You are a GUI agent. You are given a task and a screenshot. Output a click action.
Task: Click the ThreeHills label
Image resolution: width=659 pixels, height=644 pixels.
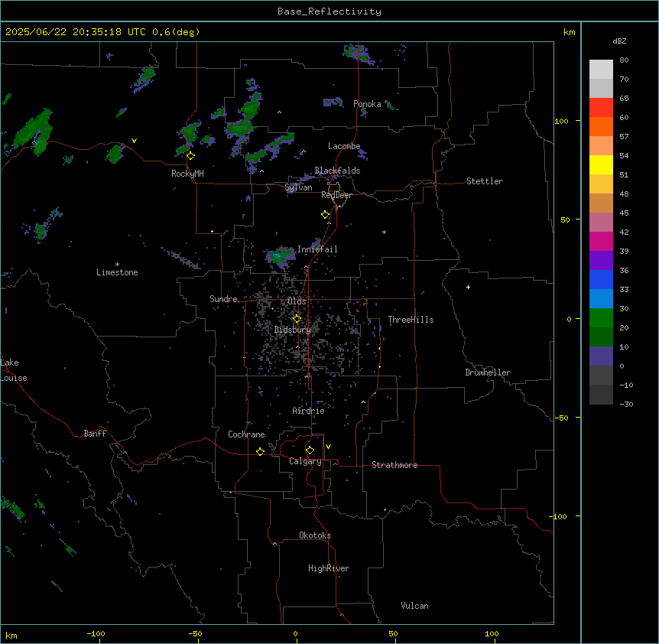click(x=411, y=320)
